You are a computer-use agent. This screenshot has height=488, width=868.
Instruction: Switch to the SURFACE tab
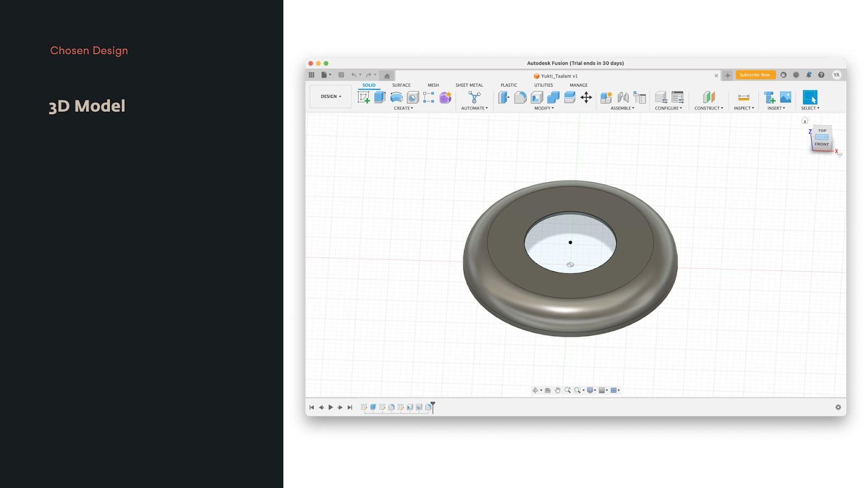[401, 85]
